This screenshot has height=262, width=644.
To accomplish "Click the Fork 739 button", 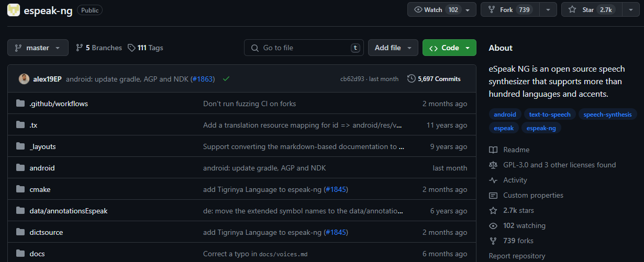I will [x=510, y=9].
